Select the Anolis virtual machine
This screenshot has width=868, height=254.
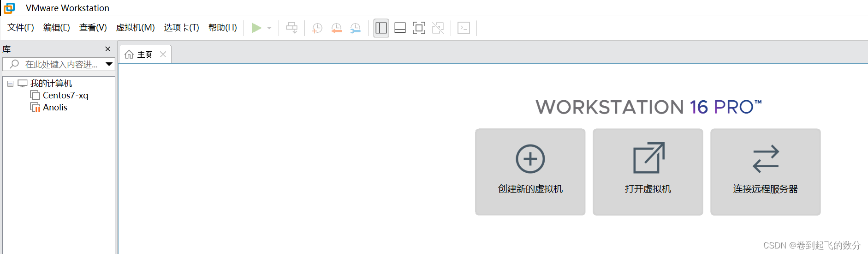[x=55, y=108]
